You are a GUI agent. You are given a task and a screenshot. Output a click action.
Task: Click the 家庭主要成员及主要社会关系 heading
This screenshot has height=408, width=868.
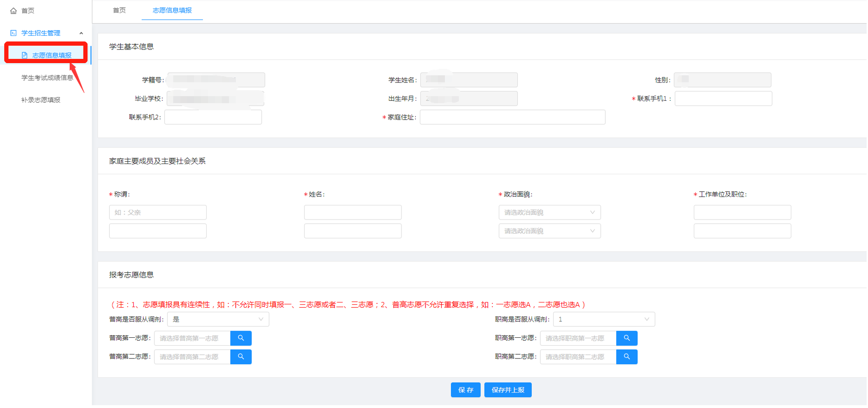[158, 161]
